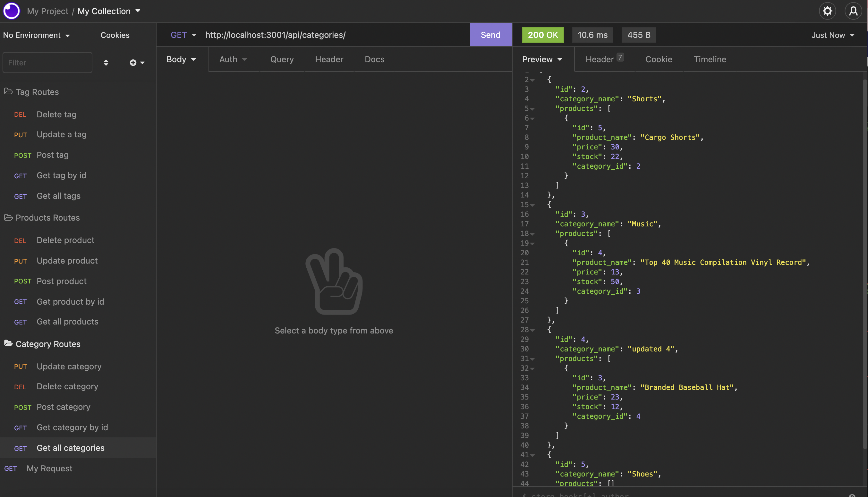Fold products array at line 31
The width and height of the screenshot is (868, 497).
pyautogui.click(x=532, y=359)
